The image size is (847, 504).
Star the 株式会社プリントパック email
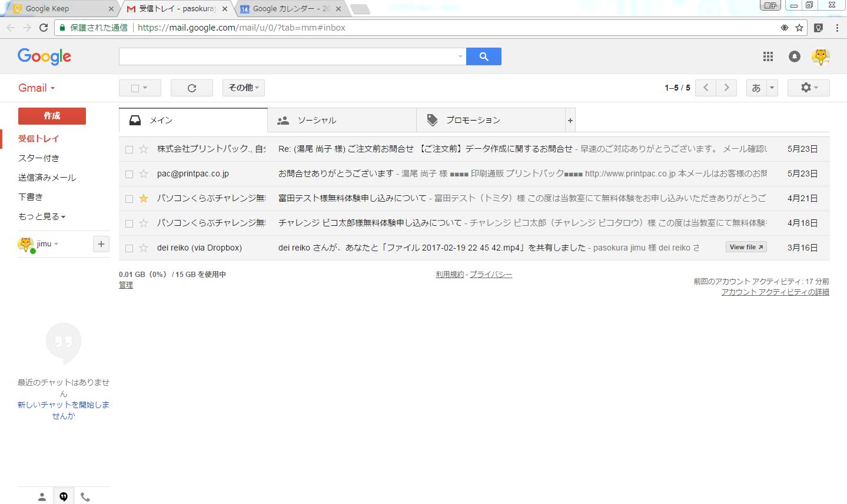click(144, 149)
